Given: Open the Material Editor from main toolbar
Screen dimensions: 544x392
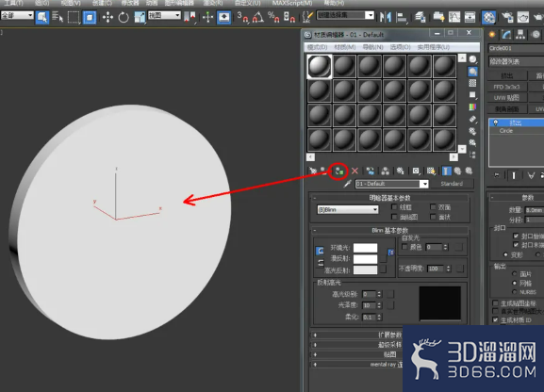Looking at the screenshot, I should point(488,17).
